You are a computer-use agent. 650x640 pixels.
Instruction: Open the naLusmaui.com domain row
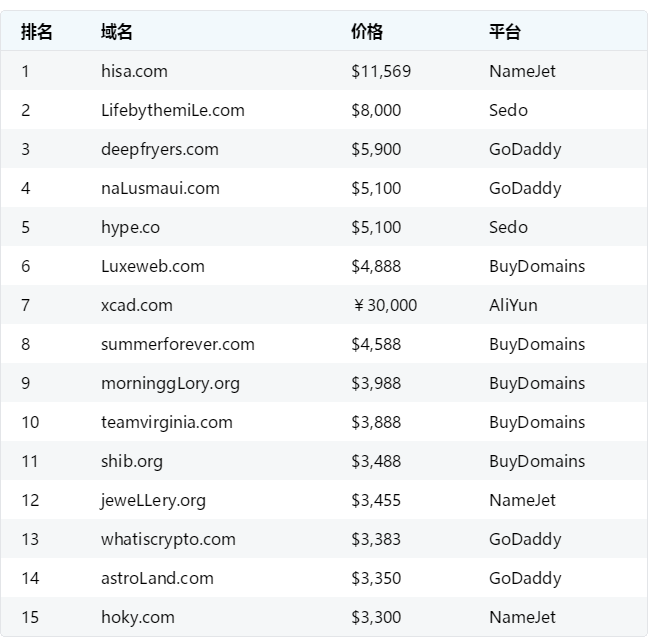pos(160,188)
